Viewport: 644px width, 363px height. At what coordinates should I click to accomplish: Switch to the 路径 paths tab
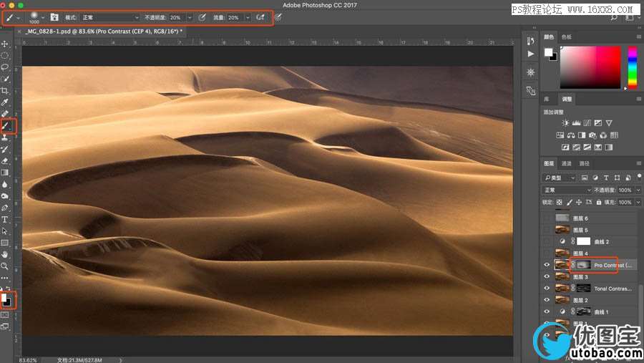point(584,164)
